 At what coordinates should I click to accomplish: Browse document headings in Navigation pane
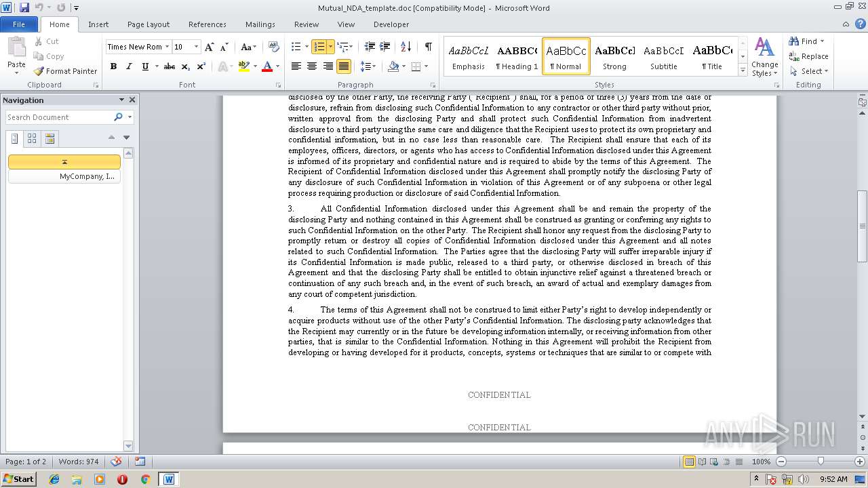coord(15,138)
